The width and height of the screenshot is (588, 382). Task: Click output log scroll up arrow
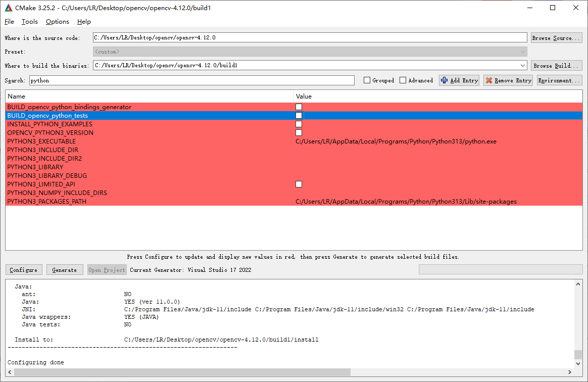pyautogui.click(x=578, y=284)
